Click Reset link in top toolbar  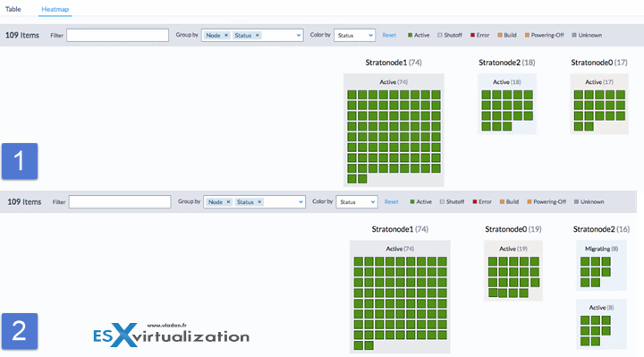[x=389, y=35]
